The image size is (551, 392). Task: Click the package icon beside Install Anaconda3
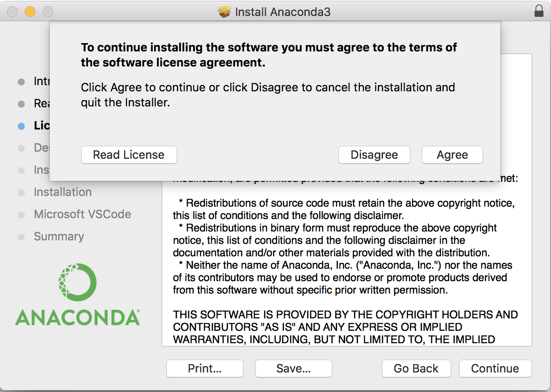pyautogui.click(x=224, y=12)
